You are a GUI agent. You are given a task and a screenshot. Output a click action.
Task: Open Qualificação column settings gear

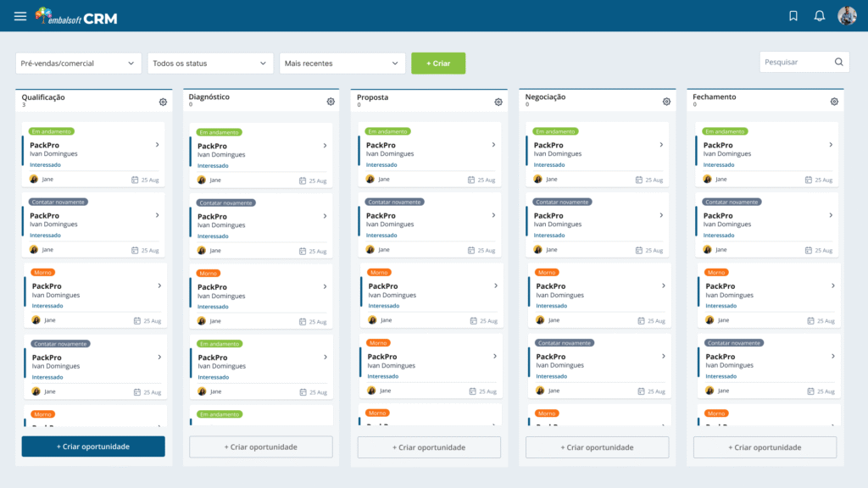pyautogui.click(x=163, y=102)
